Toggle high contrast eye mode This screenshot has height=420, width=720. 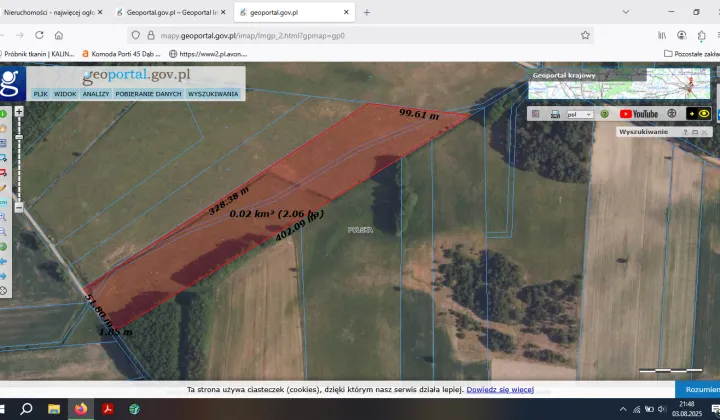(x=704, y=114)
